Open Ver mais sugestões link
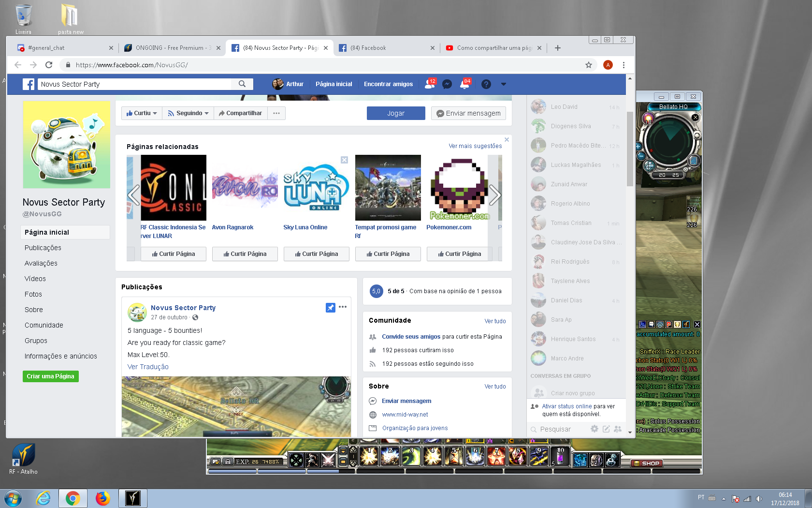Viewport: 812px width, 508px height. (475, 146)
